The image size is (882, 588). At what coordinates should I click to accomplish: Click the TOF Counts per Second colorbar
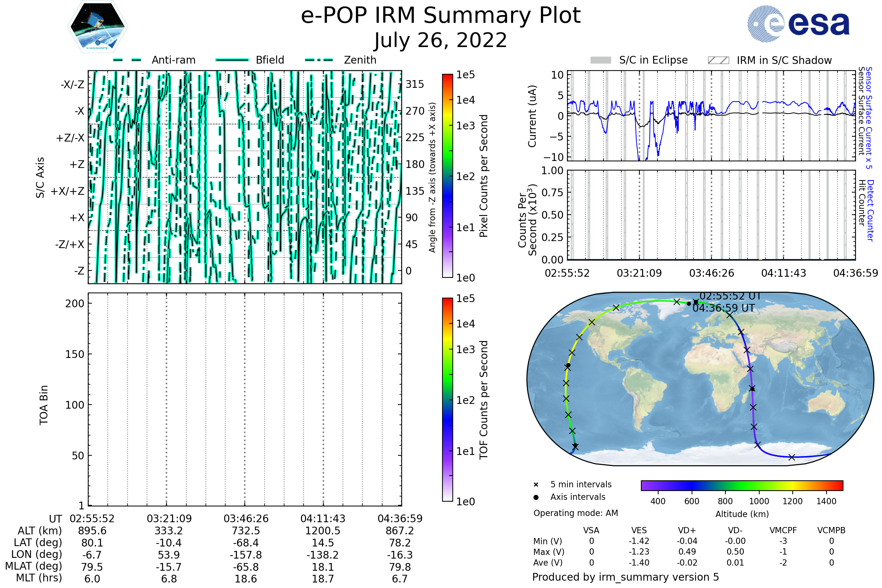pyautogui.click(x=447, y=400)
